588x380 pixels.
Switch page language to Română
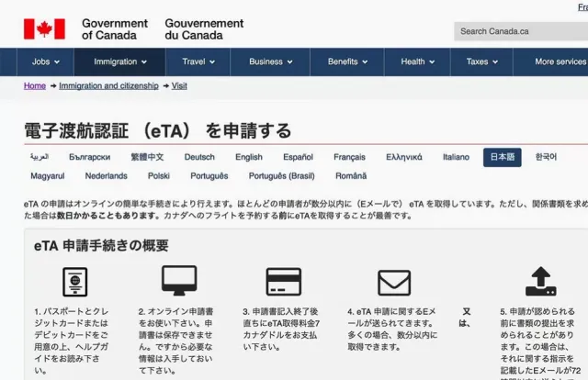click(x=351, y=175)
